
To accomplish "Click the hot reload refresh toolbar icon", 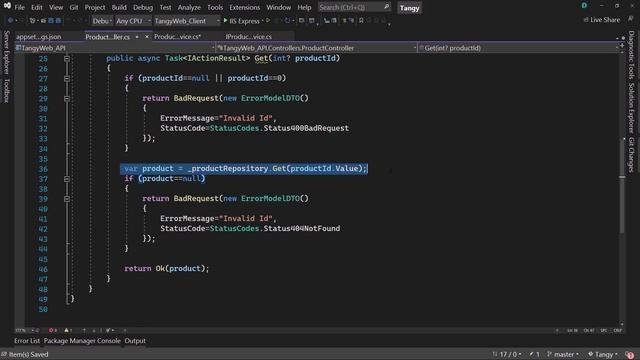I will pos(287,20).
